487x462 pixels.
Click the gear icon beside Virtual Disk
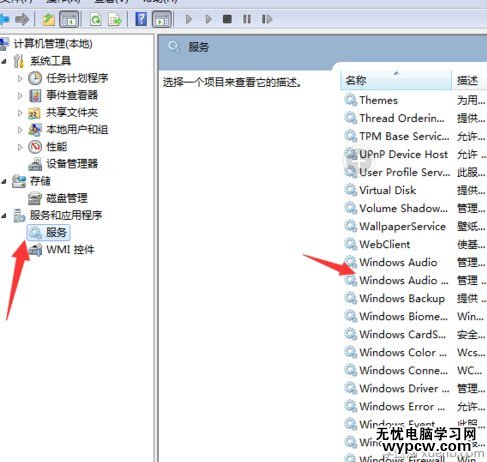351,190
